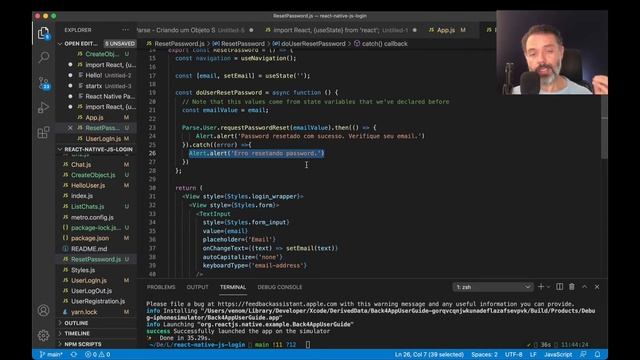Open ListChats.js in file tree

point(96,207)
